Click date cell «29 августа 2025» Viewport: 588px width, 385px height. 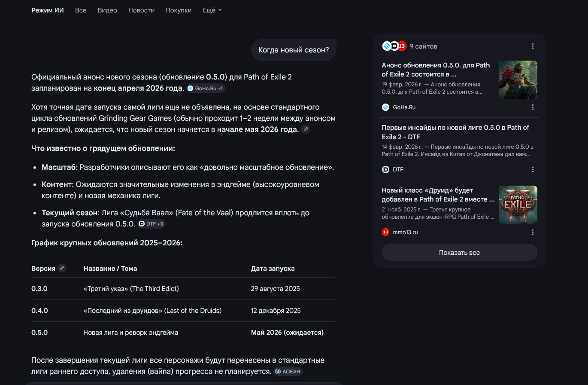276,289
